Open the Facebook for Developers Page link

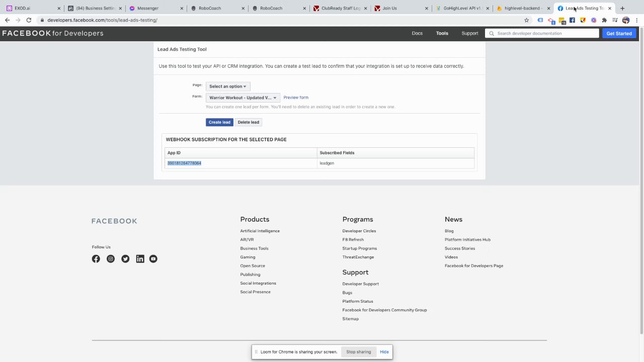[474, 266]
